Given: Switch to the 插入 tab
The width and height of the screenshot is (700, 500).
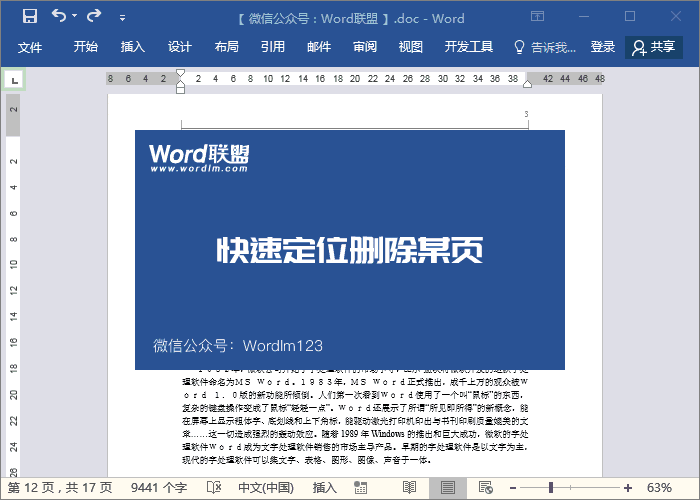Looking at the screenshot, I should click(x=133, y=47).
